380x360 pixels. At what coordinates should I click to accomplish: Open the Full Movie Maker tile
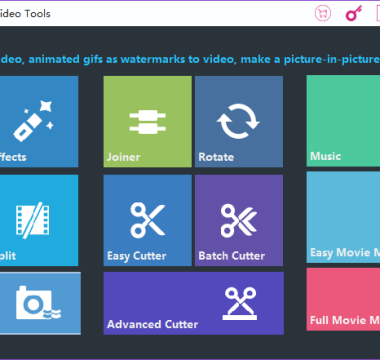click(x=343, y=299)
